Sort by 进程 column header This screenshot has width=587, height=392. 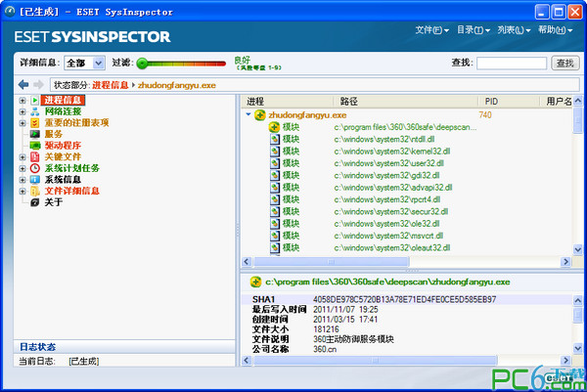pyautogui.click(x=289, y=102)
